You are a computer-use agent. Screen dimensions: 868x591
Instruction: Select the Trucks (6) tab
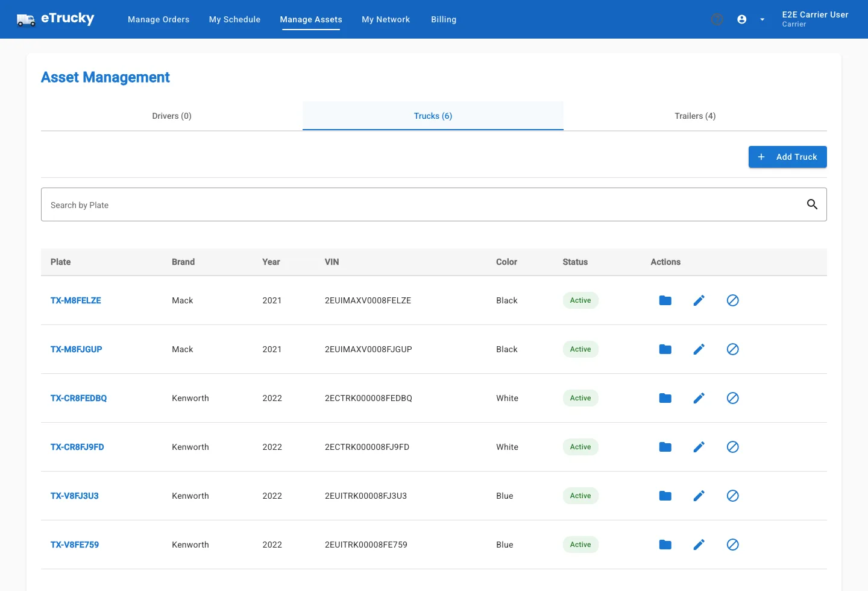(x=433, y=116)
